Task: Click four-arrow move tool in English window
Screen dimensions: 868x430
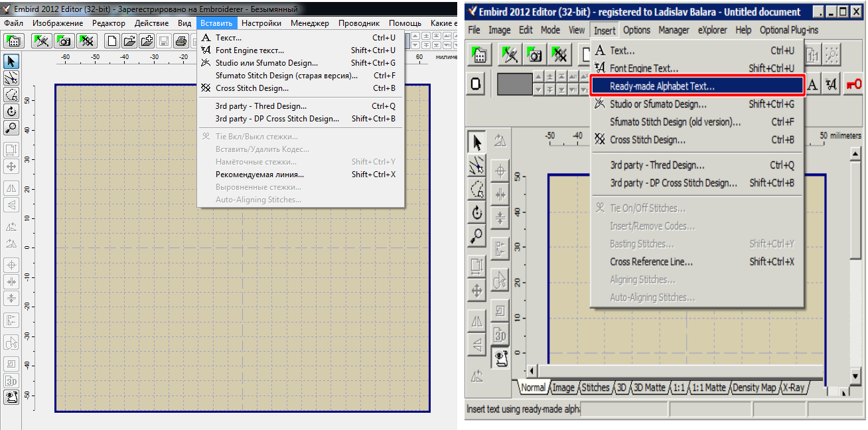Action: (476, 290)
